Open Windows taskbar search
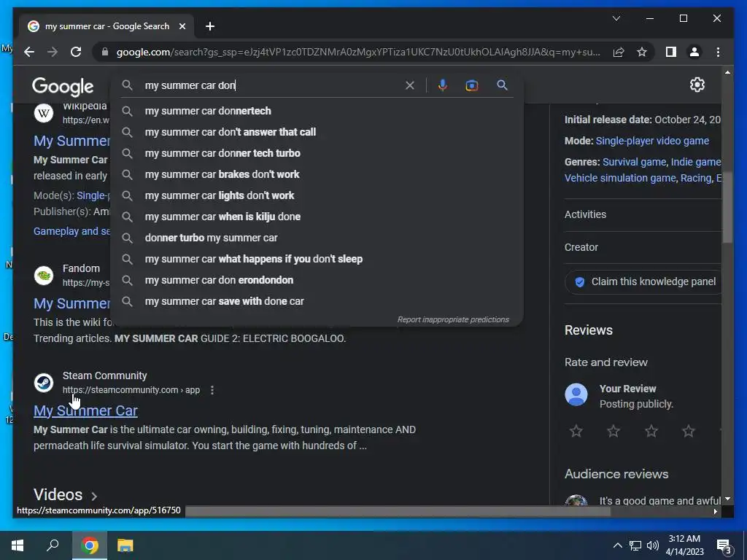Screen dimensions: 747x560 [x=53, y=545]
